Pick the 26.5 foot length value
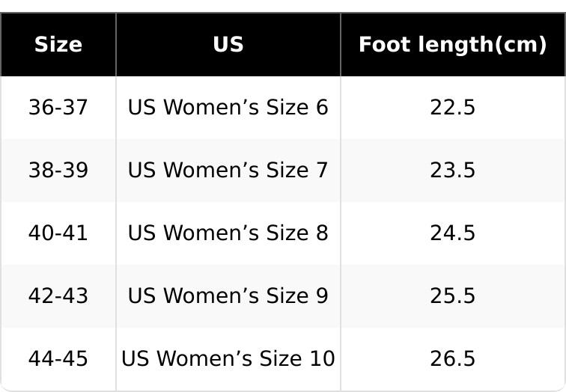 coord(452,359)
